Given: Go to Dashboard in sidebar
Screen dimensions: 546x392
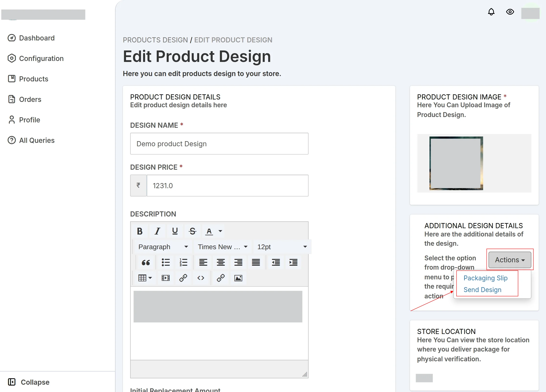Looking at the screenshot, I should coord(31,38).
